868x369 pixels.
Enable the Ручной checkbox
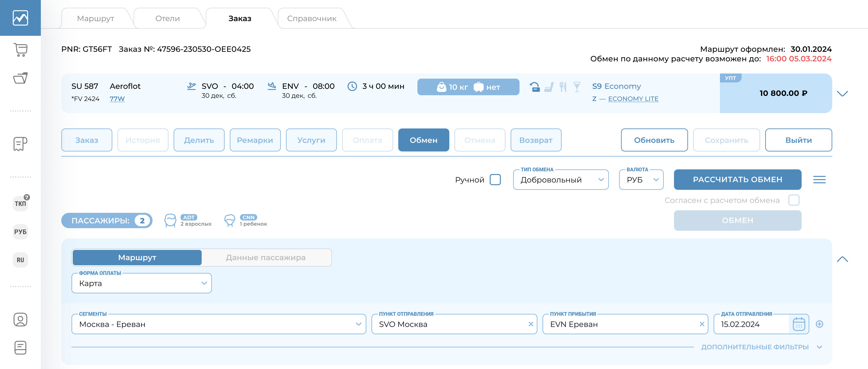495,179
